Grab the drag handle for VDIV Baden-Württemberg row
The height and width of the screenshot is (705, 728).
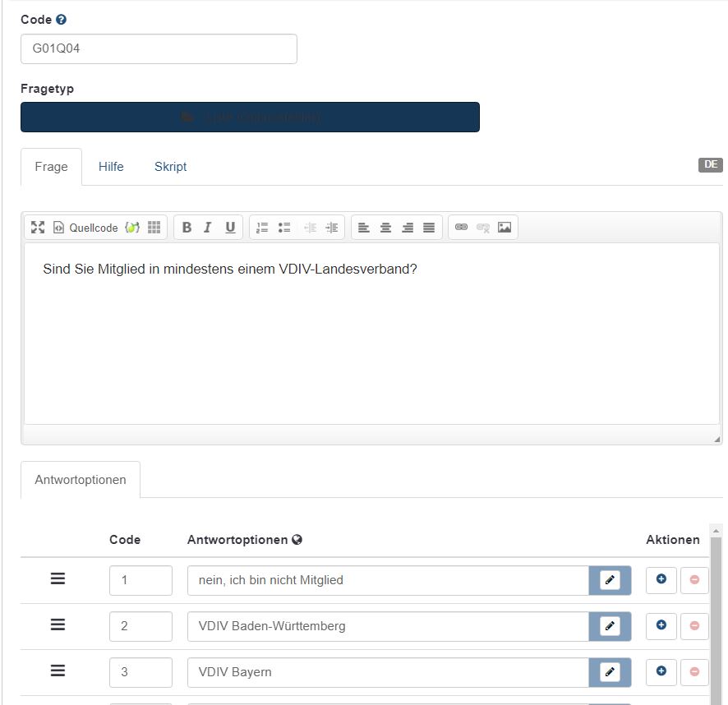[58, 625]
